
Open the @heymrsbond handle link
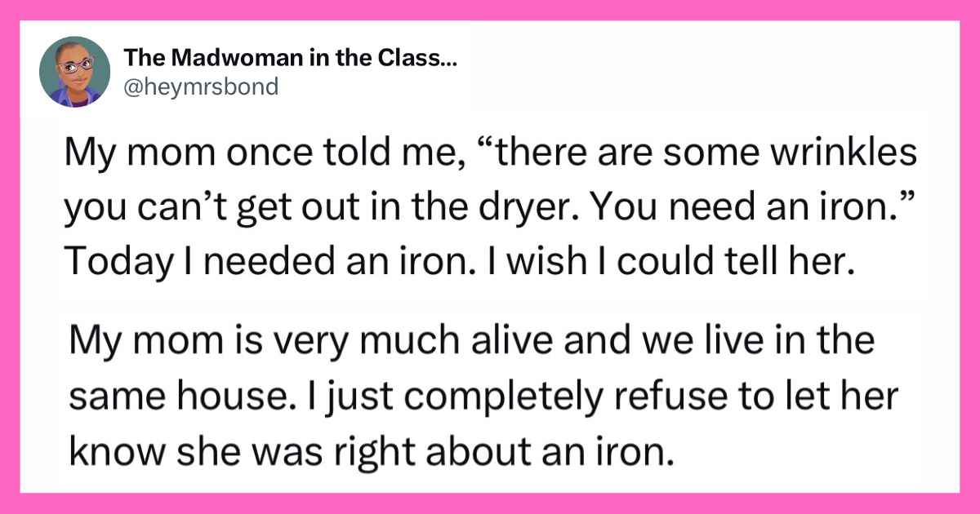click(201, 86)
